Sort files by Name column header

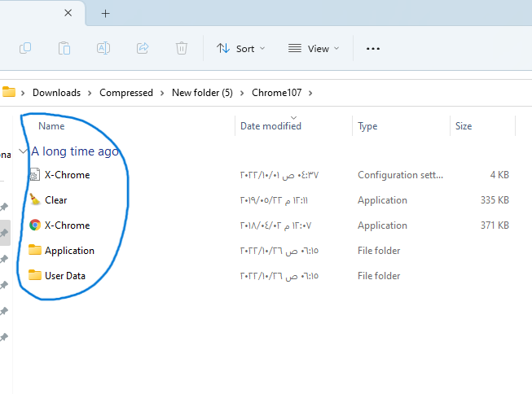[51, 126]
